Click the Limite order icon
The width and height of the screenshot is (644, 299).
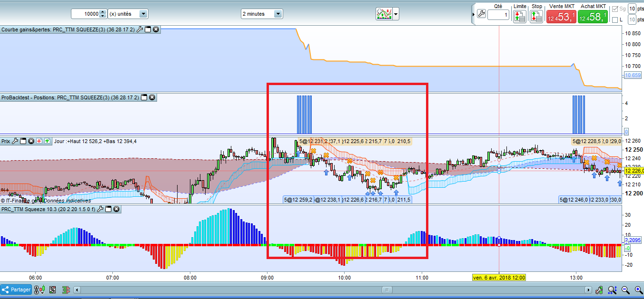(x=520, y=16)
